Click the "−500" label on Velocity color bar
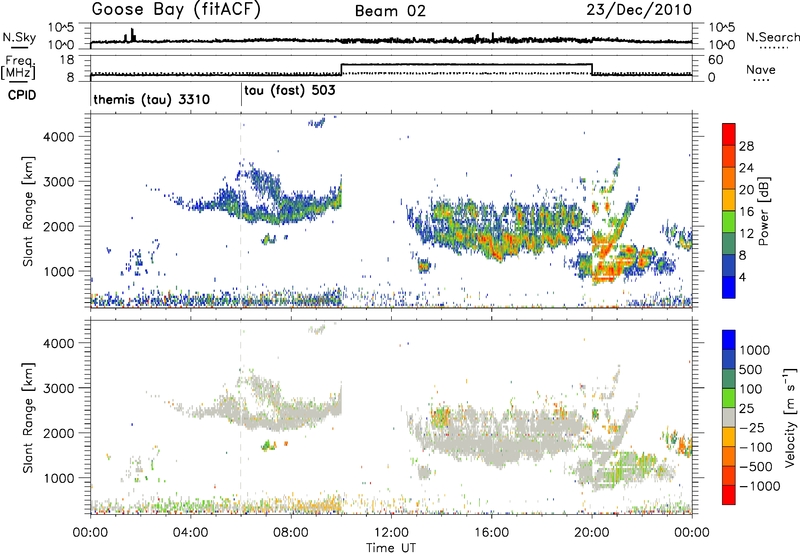Viewport: 800px width, 554px height. pyautogui.click(x=756, y=466)
